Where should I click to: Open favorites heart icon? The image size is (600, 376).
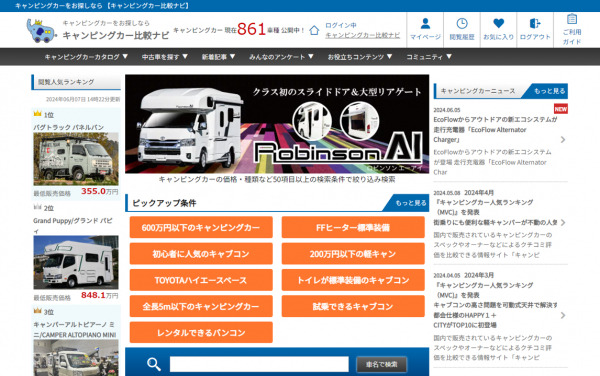click(498, 24)
